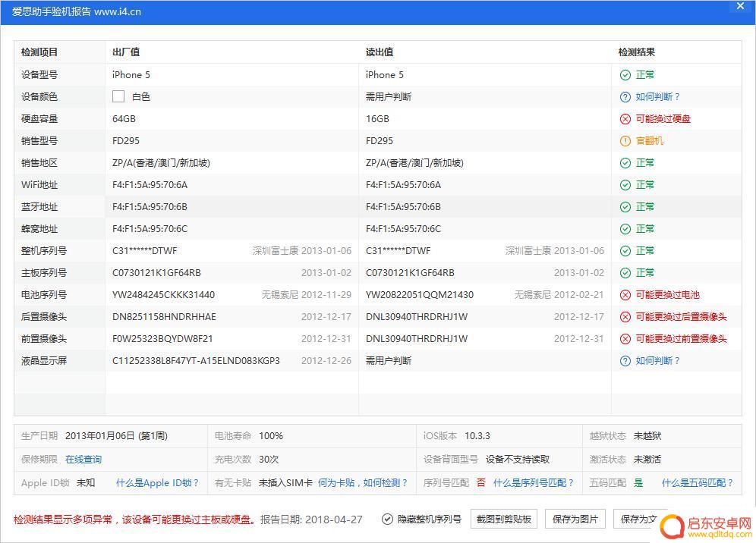Click 报告日期 2018-04-27 text
The height and width of the screenshot is (543, 756).
[x=311, y=519]
